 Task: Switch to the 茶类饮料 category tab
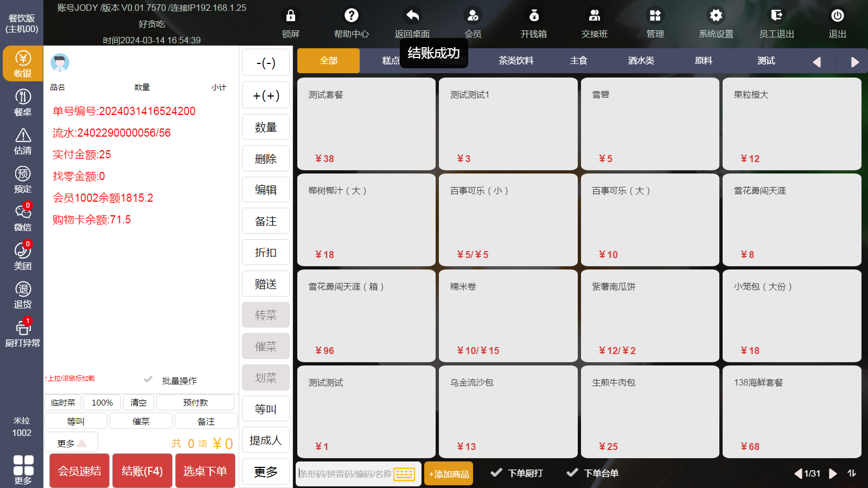tap(516, 61)
